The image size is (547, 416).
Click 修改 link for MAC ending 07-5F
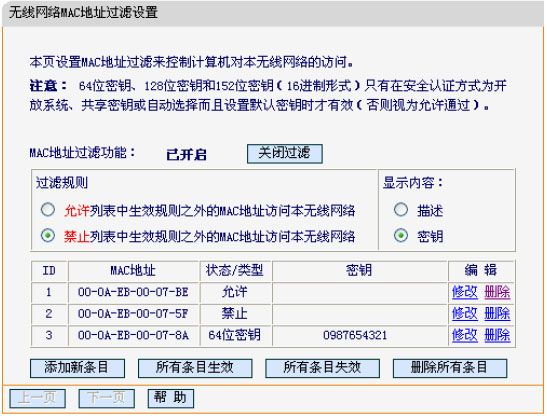tap(464, 313)
